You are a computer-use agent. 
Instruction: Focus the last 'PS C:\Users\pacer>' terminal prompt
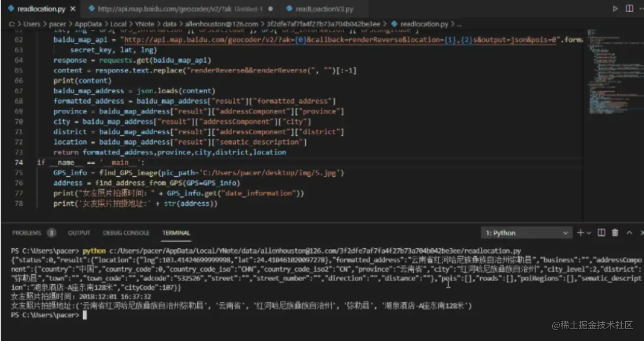[x=45, y=315]
